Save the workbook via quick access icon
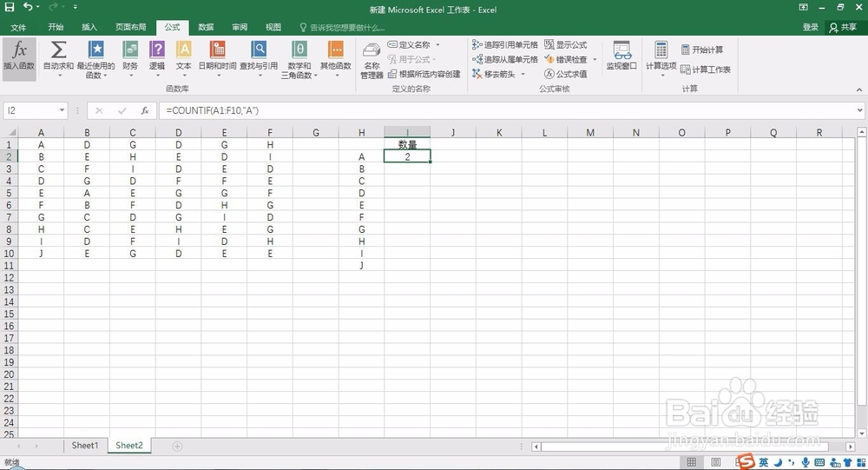The width and height of the screenshot is (868, 470). tap(10, 7)
